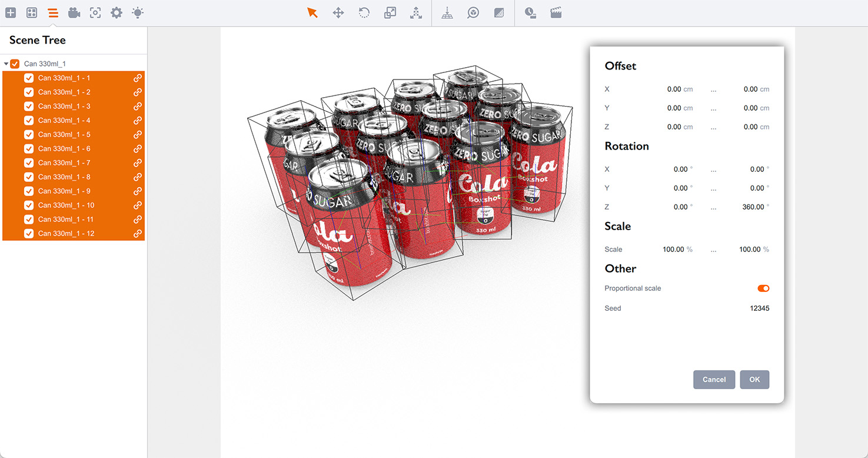Toggle the Proportional scale switch
The image size is (868, 458).
[x=763, y=288]
